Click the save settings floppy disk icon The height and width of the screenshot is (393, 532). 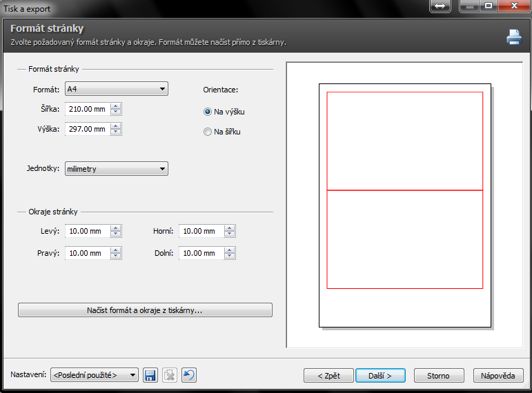point(150,375)
